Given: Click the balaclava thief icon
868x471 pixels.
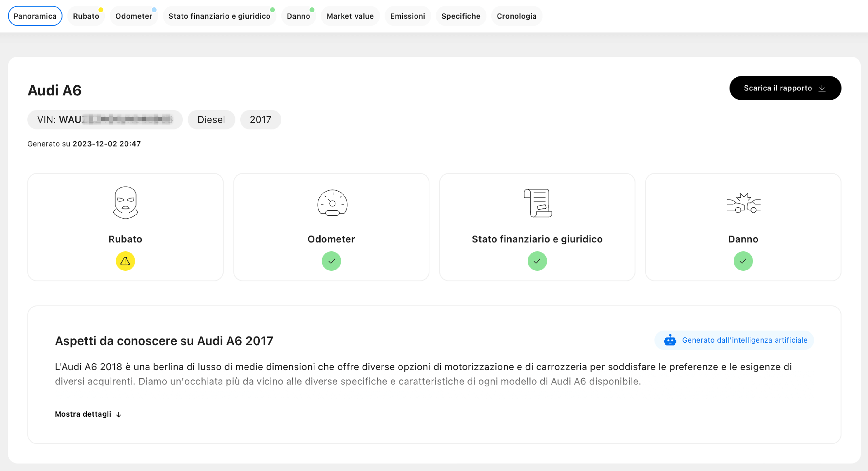Looking at the screenshot, I should pyautogui.click(x=125, y=203).
